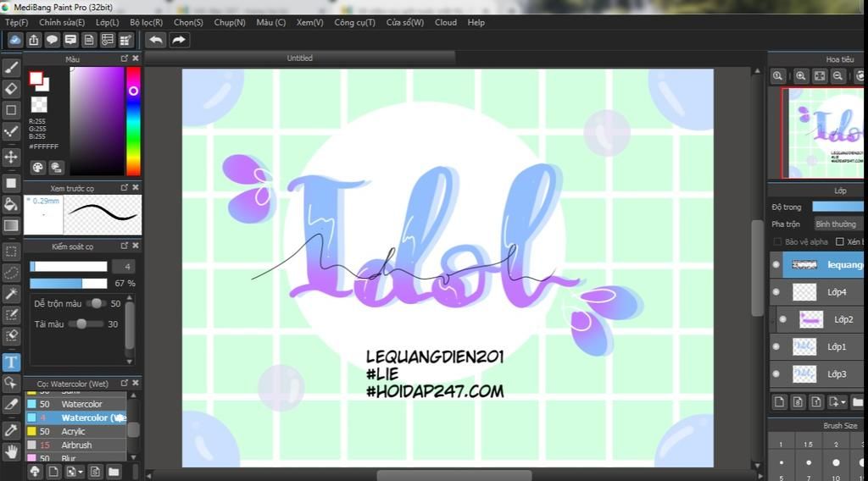Activate the Text tool

pos(11,362)
